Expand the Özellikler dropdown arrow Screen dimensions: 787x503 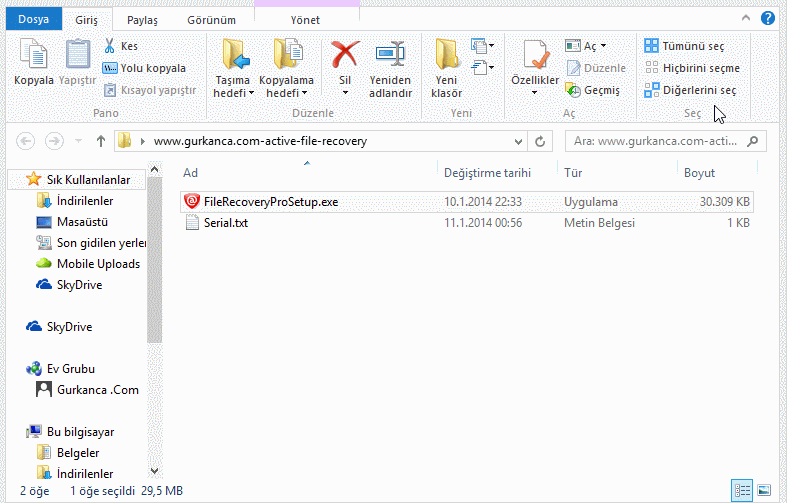click(x=535, y=93)
